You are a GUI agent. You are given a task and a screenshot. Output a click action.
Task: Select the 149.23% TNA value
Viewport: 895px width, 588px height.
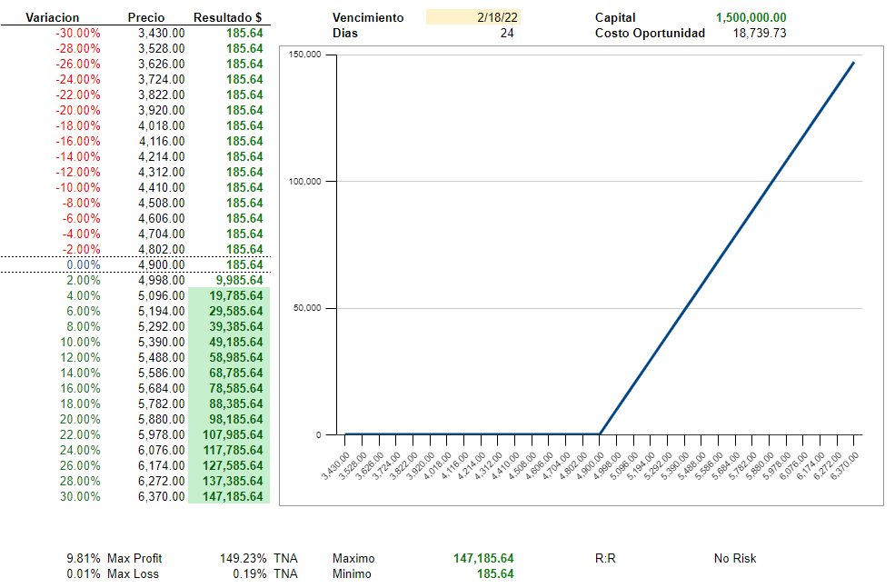pyautogui.click(x=244, y=558)
